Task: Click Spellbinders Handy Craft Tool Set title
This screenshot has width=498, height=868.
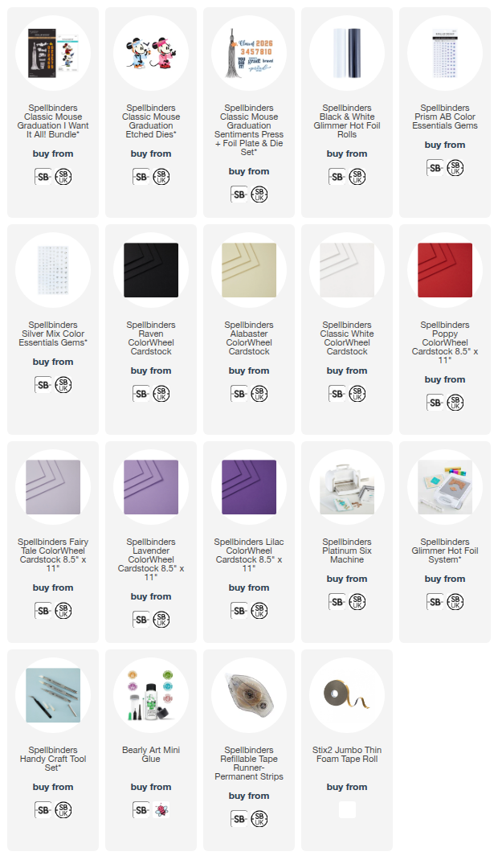Action: tap(53, 759)
